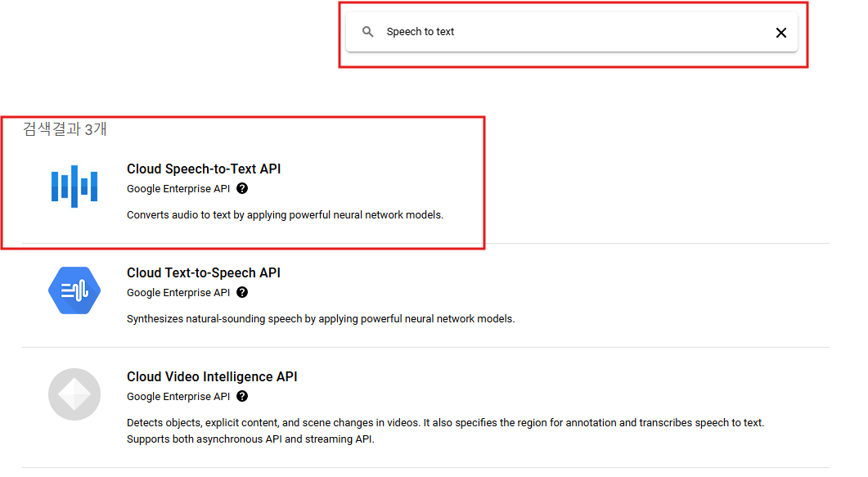Open the Cloud Text-to-Speech API hexagon icon
This screenshot has height=477, width=868.
[74, 290]
